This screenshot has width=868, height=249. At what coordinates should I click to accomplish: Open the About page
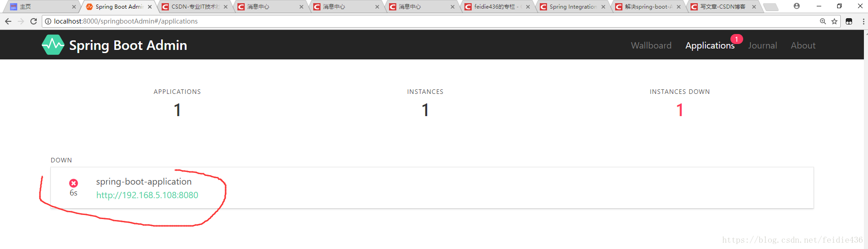pyautogui.click(x=803, y=45)
